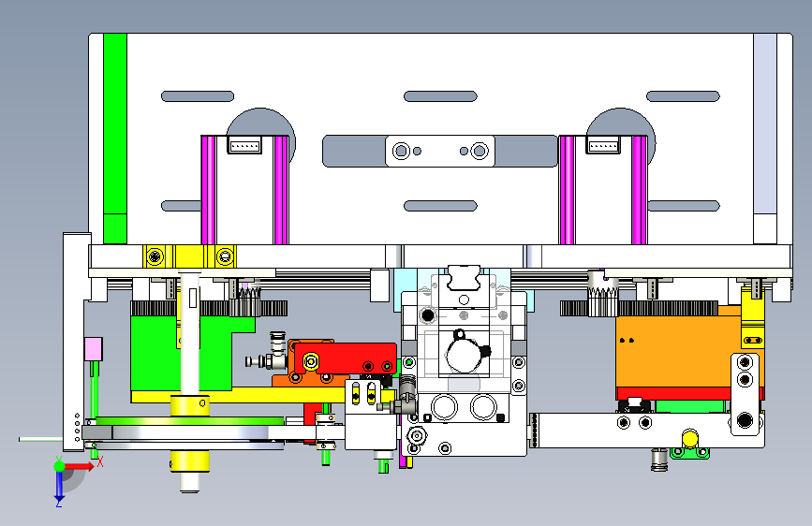812x526 pixels.
Task: Select the tall green vertical bar on the panel
Action: 115,139
